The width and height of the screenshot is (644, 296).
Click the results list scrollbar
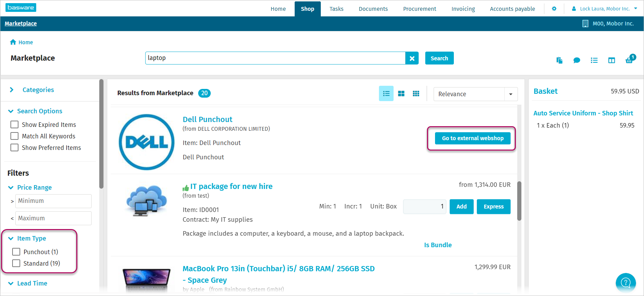pyautogui.click(x=519, y=201)
